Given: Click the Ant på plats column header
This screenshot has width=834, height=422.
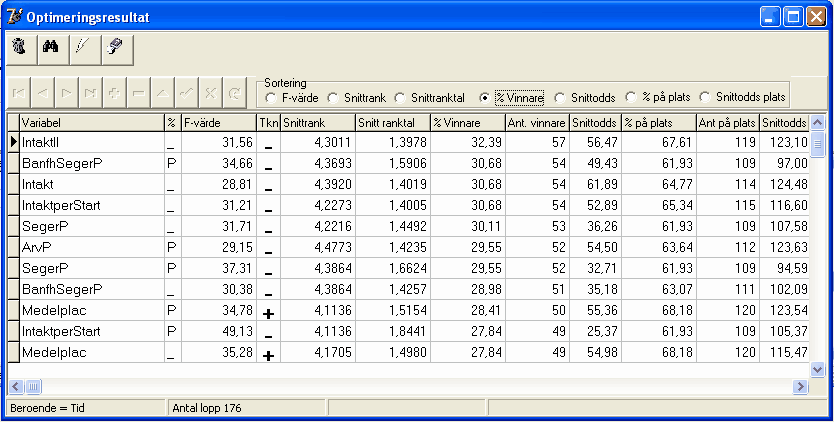Looking at the screenshot, I should pos(728,123).
